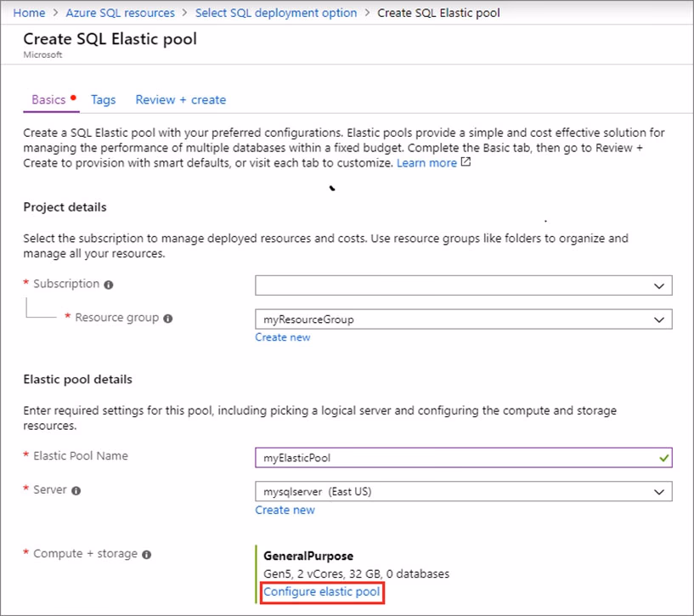The height and width of the screenshot is (616, 694).
Task: Switch to the Tags tab
Action: 103,100
